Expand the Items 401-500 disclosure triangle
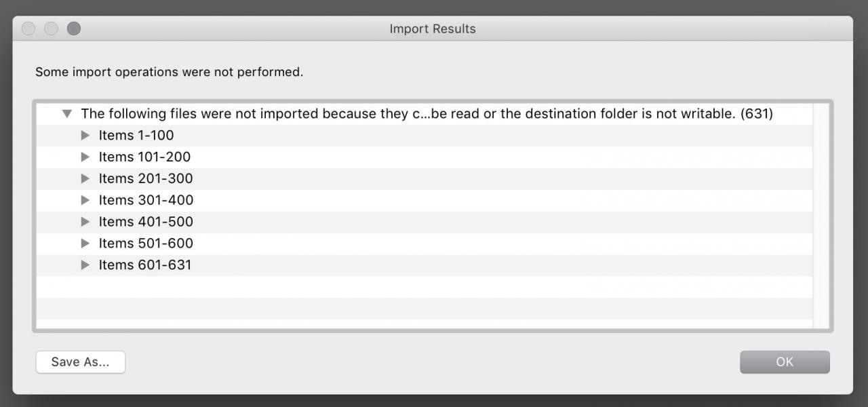The width and height of the screenshot is (868, 407). point(85,222)
